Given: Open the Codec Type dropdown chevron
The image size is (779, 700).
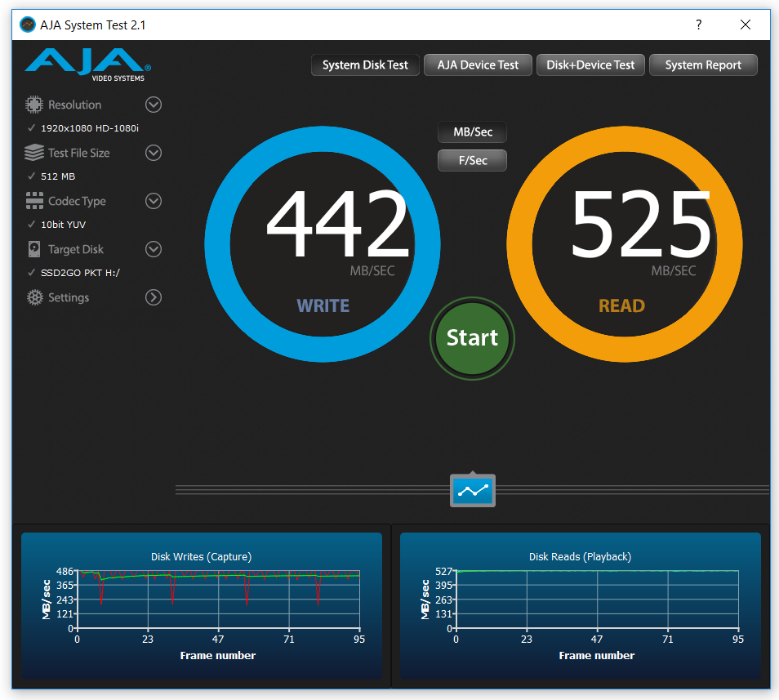Looking at the screenshot, I should (154, 201).
